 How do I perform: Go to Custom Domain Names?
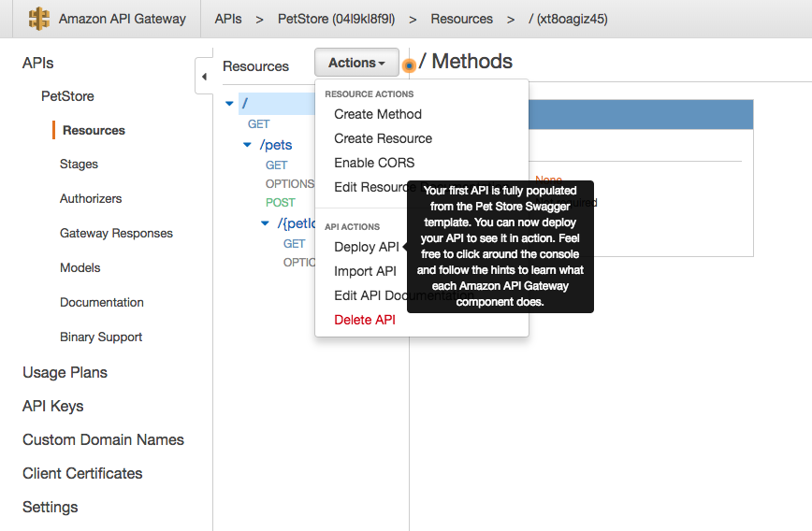coord(103,440)
